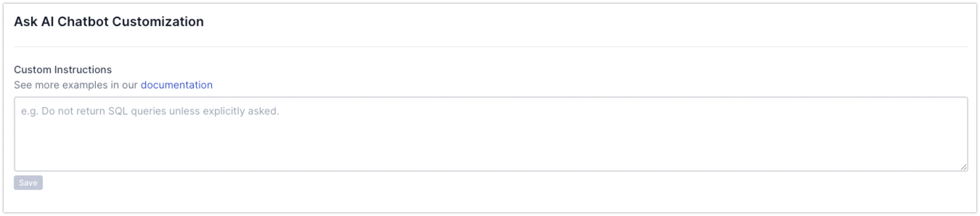Click the word 'Chatbot' in the heading
This screenshot has width=980, height=216.
tap(83, 22)
